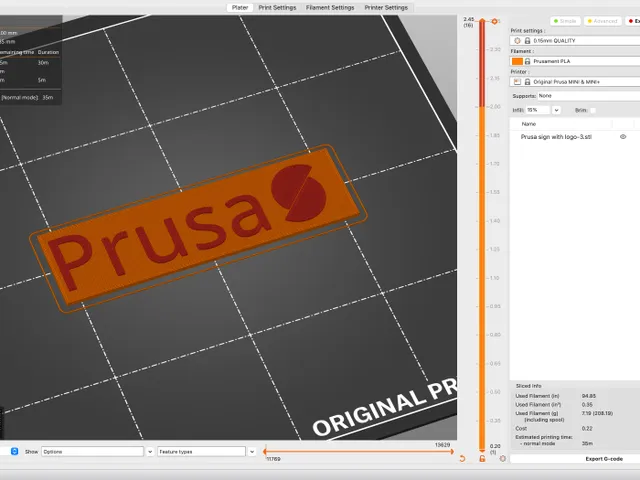Click the Used Filament (g) value 7.19 (208.19)
This screenshot has height=480, width=640.
pyautogui.click(x=598, y=413)
